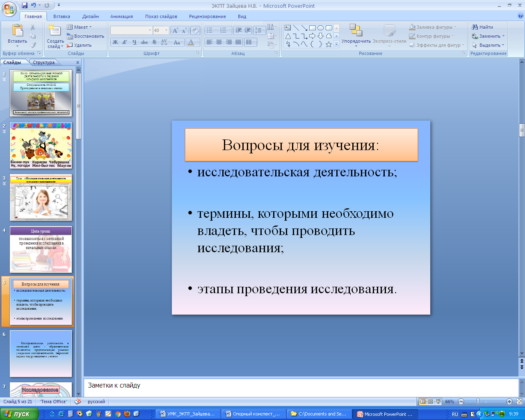Clear all text formatting
The image size is (525, 420).
click(195, 30)
